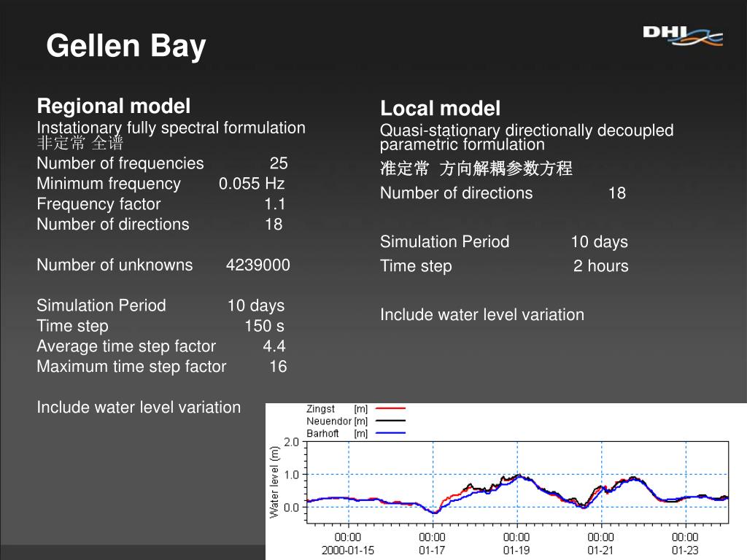The image size is (747, 560).
Task: Click Local model 'Time step' label
Action: (417, 266)
